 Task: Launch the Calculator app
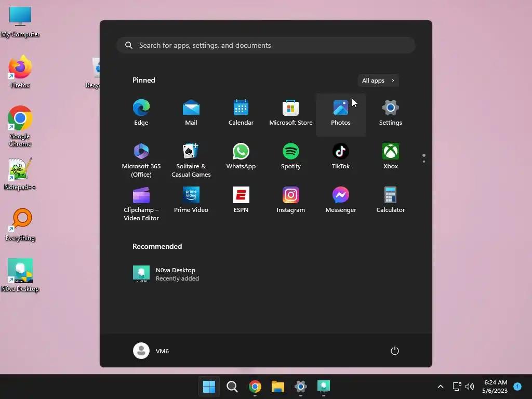(x=391, y=200)
